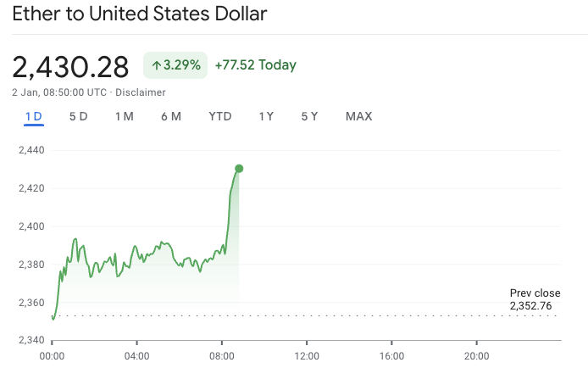Open the Disclaimer link
This screenshot has height=368, width=588.
click(141, 92)
